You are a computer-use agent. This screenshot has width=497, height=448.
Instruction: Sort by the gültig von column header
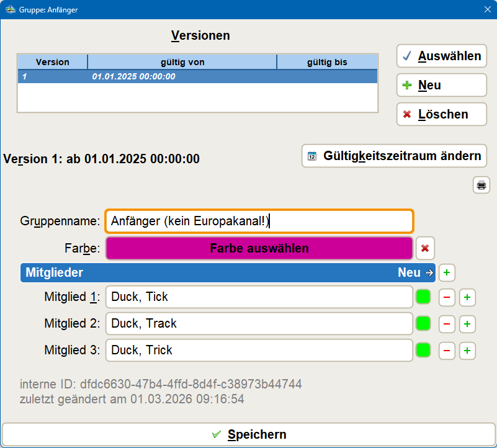point(182,62)
